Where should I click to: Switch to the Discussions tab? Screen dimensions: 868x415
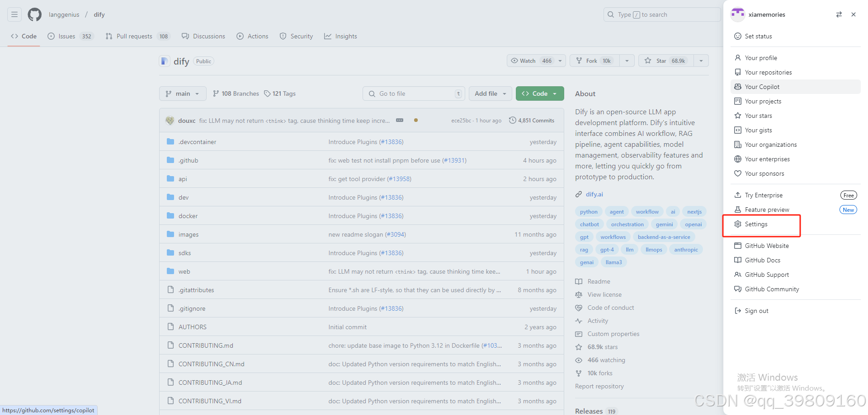click(x=203, y=36)
